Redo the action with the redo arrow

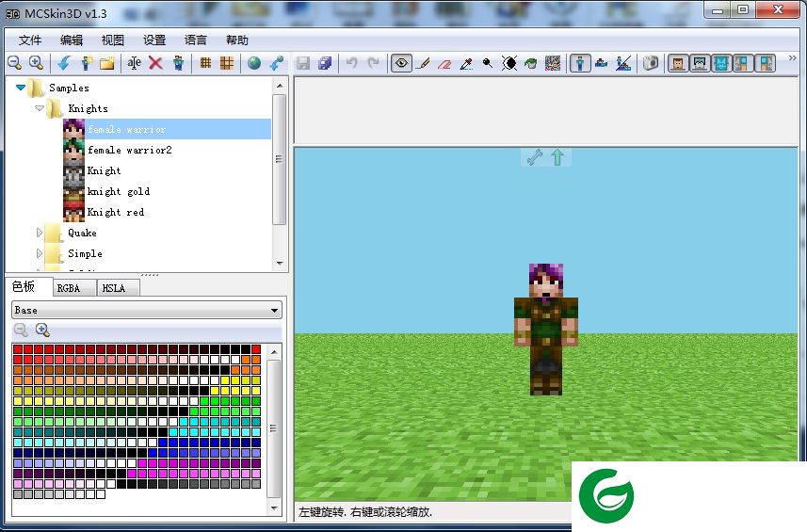374,63
